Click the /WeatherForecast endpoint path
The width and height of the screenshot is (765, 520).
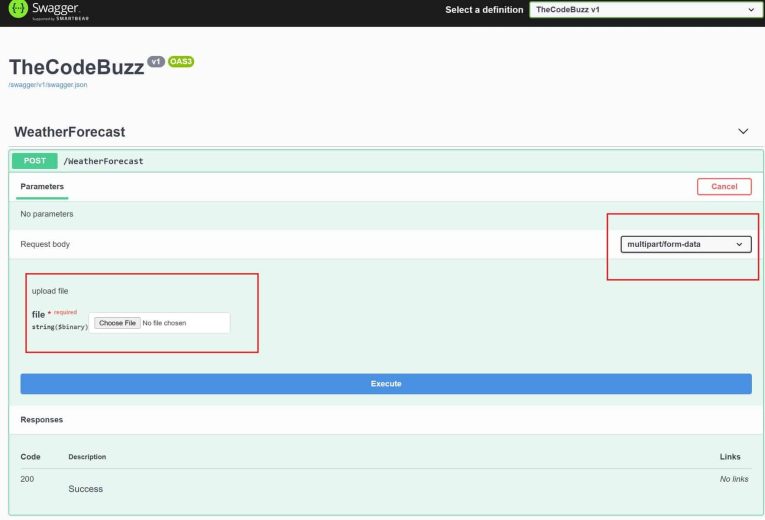tap(103, 161)
